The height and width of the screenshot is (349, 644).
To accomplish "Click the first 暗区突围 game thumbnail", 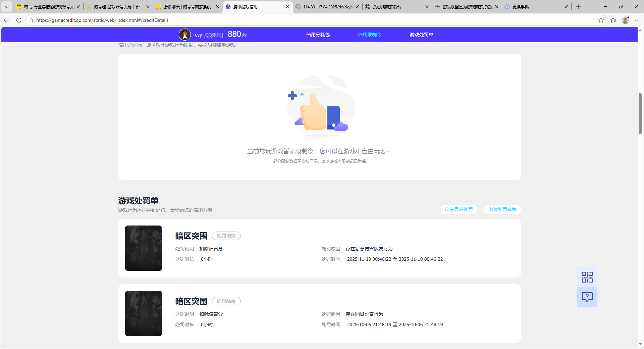I will pyautogui.click(x=144, y=248).
